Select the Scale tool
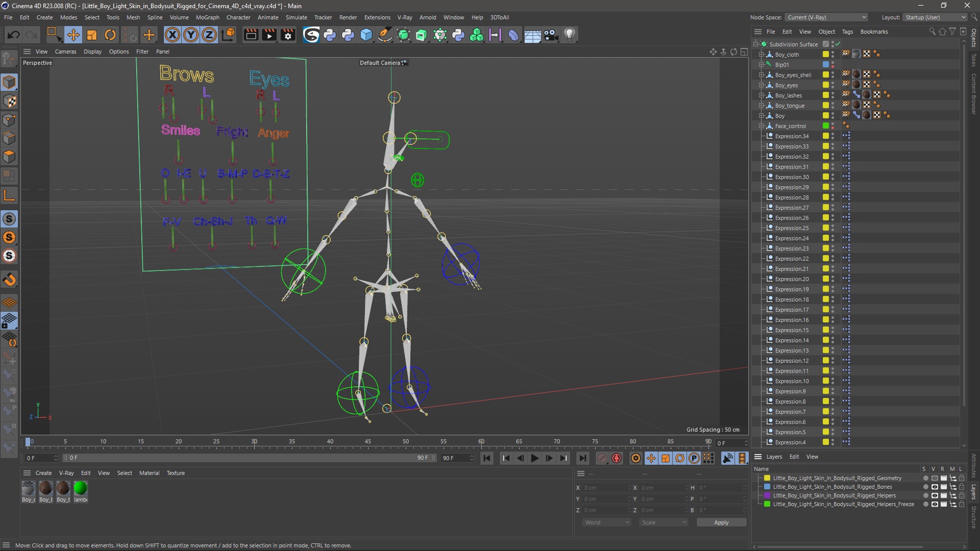980x551 pixels. tap(92, 35)
